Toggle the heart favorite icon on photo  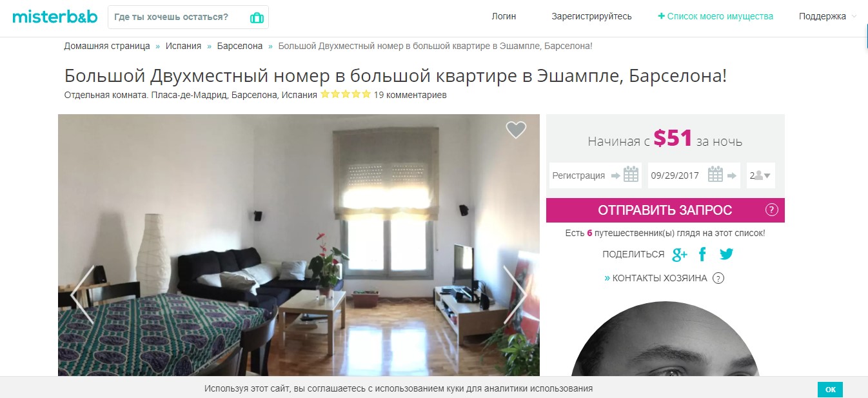pyautogui.click(x=516, y=130)
